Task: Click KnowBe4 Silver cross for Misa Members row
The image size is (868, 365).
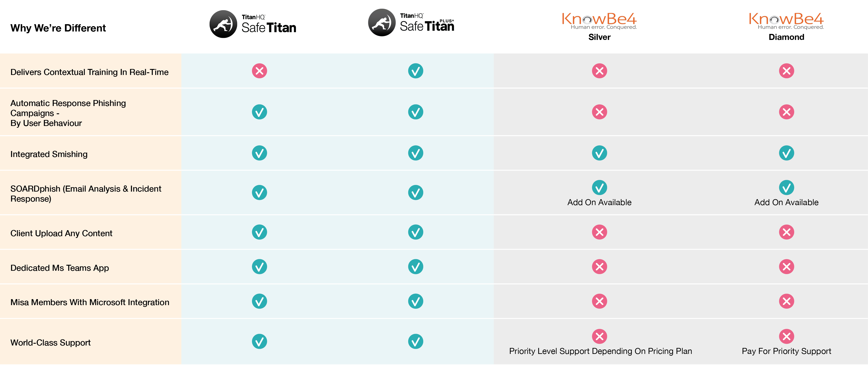Action: coord(599,301)
